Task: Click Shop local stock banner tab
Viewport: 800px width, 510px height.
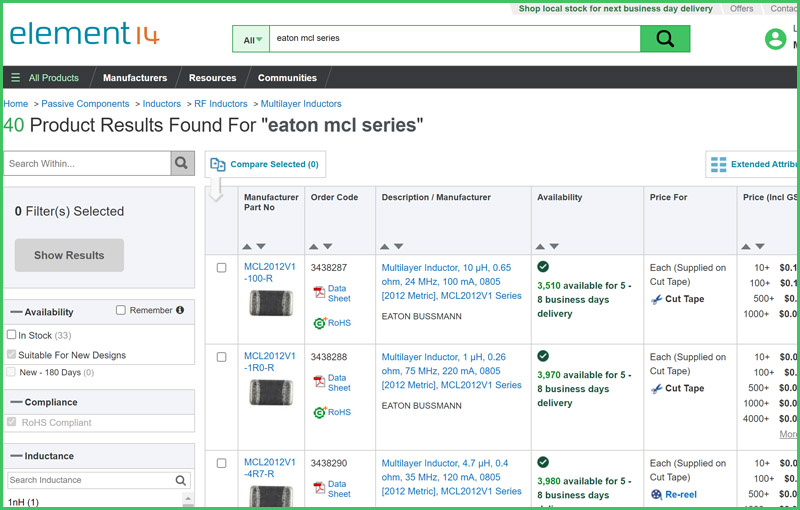Action: 615,9
